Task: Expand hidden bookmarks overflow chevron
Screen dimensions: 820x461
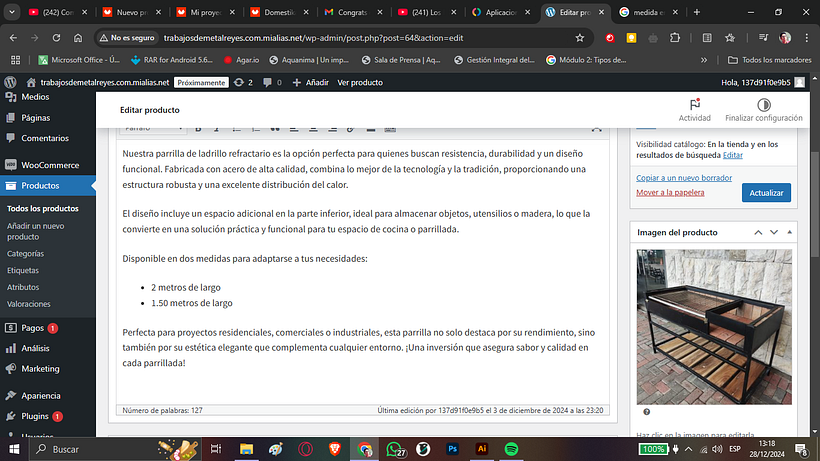Action: click(704, 60)
